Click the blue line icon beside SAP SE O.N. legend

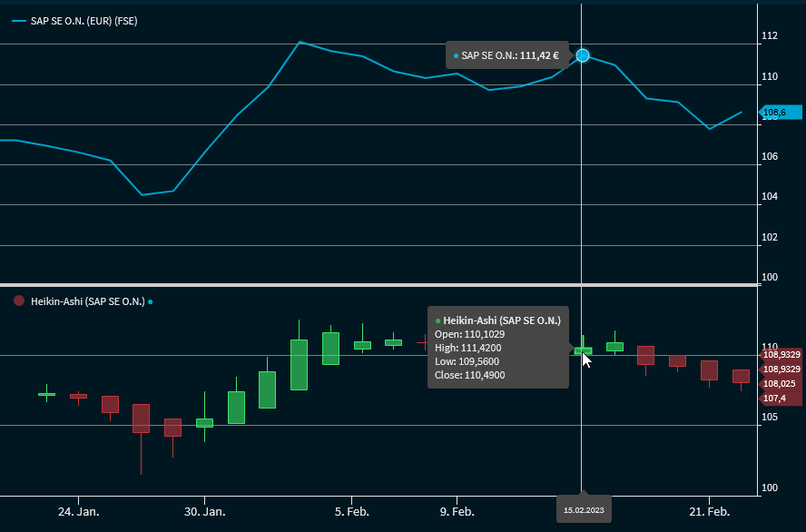point(18,21)
